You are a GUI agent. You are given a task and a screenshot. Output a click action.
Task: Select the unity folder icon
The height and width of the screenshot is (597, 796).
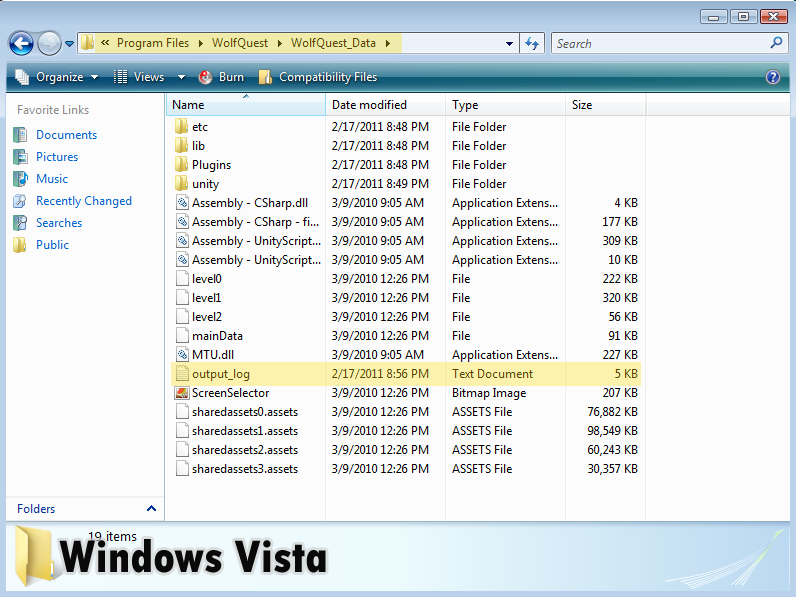(181, 183)
